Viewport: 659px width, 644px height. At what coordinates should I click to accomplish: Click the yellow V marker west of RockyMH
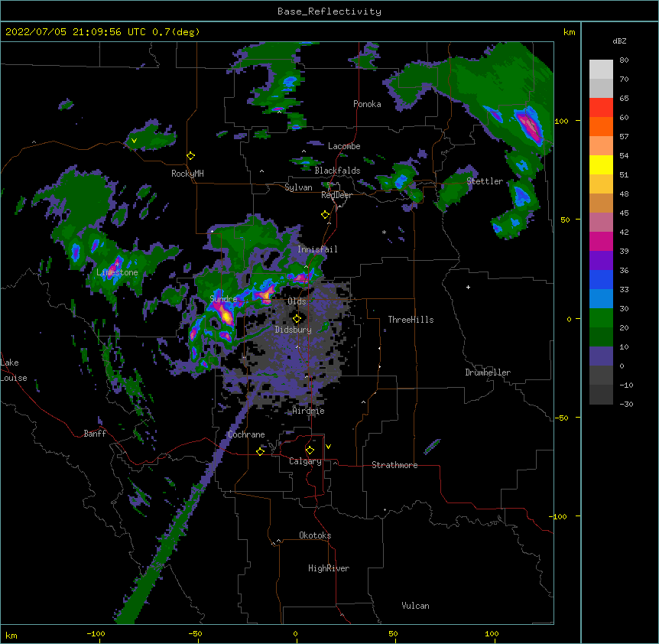pos(134,141)
